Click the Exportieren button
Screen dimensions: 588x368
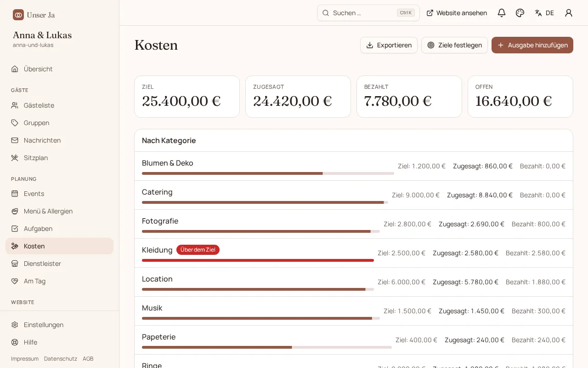[x=389, y=45]
